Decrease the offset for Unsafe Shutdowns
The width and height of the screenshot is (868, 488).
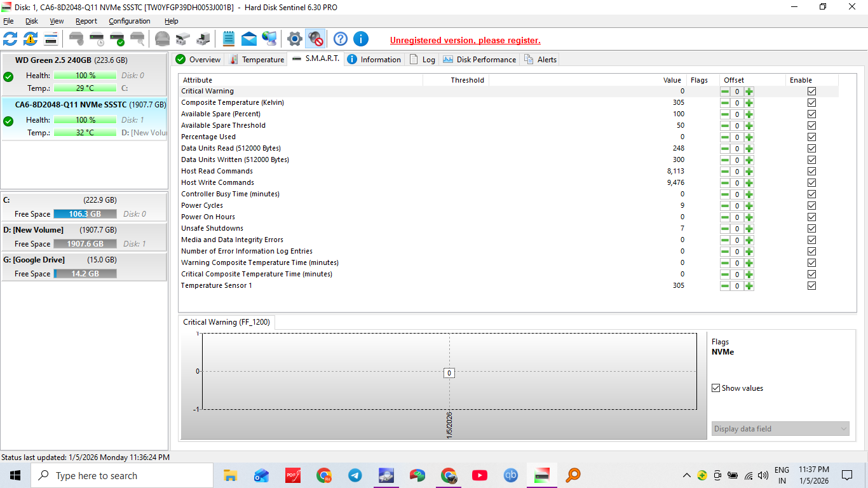point(725,229)
